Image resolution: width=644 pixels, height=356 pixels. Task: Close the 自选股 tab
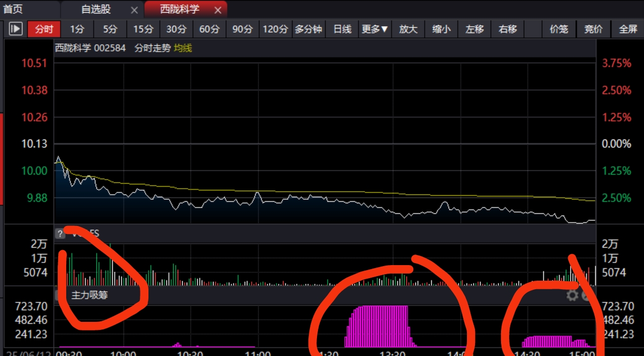[x=134, y=10]
